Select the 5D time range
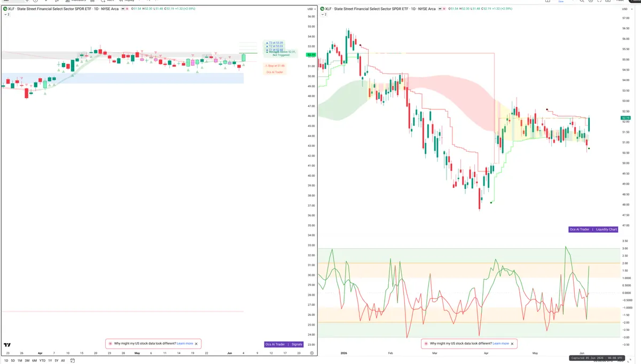The height and width of the screenshot is (364, 641). [12, 361]
